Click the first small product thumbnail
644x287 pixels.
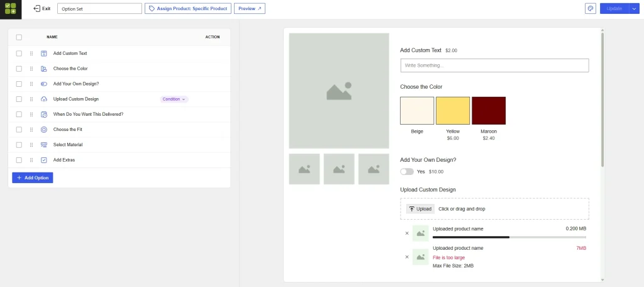pyautogui.click(x=304, y=169)
